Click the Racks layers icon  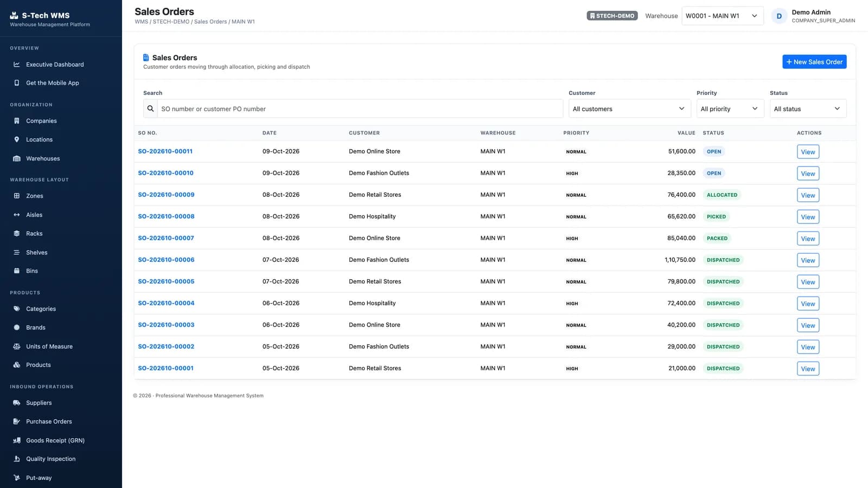(17, 234)
